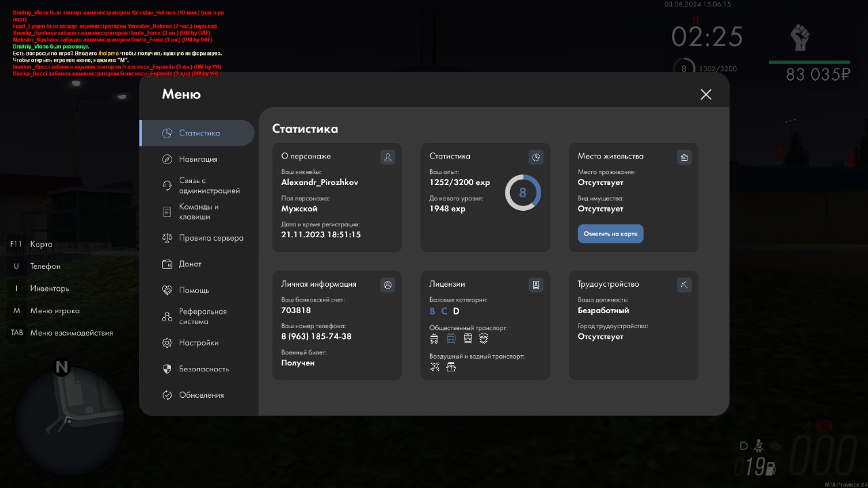Click the pie chart icon in Статистика card
Image resolution: width=868 pixels, height=488 pixels.
(x=536, y=157)
